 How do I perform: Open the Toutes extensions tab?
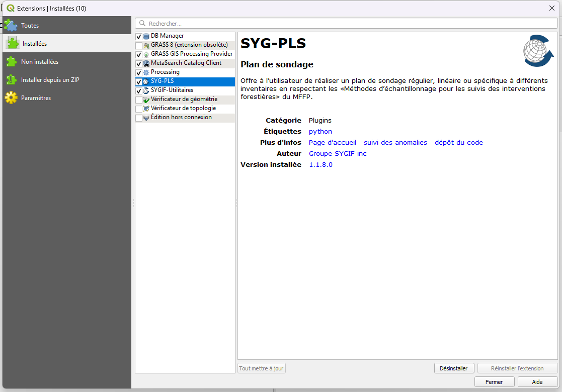[x=30, y=26]
